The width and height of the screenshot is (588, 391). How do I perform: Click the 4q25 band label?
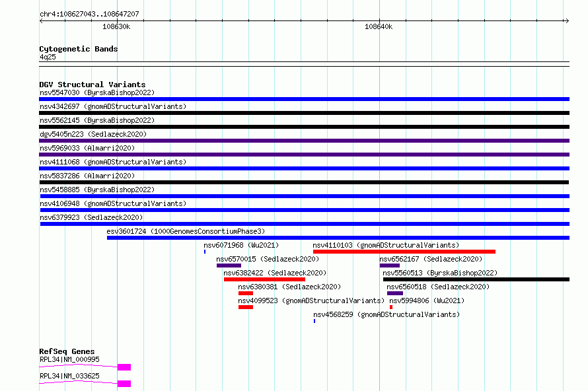(x=48, y=57)
